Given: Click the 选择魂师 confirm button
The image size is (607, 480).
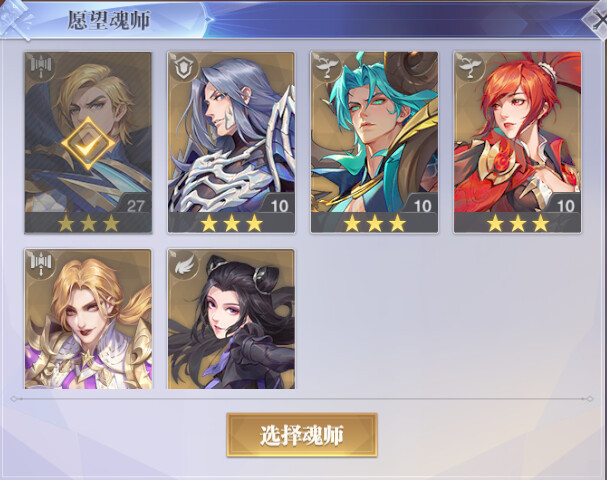Looking at the screenshot, I should pyautogui.click(x=302, y=435).
